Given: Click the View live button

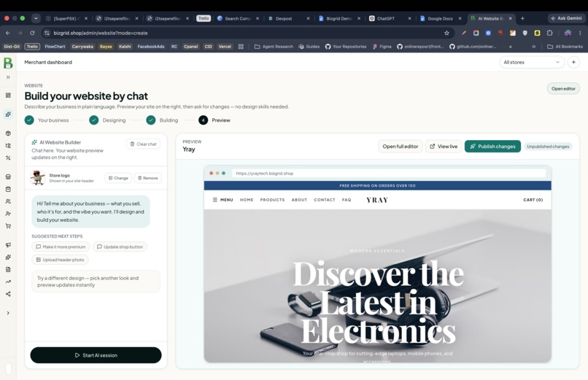Looking at the screenshot, I should [x=444, y=146].
